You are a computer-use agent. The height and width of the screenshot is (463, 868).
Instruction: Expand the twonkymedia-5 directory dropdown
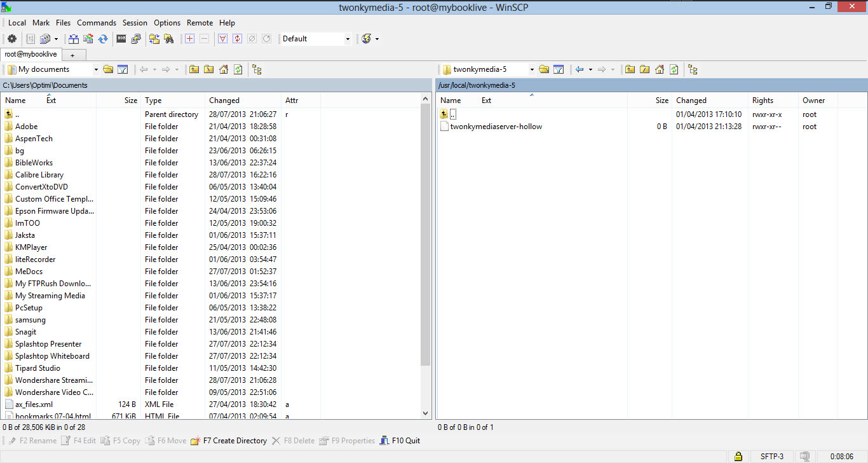point(532,69)
